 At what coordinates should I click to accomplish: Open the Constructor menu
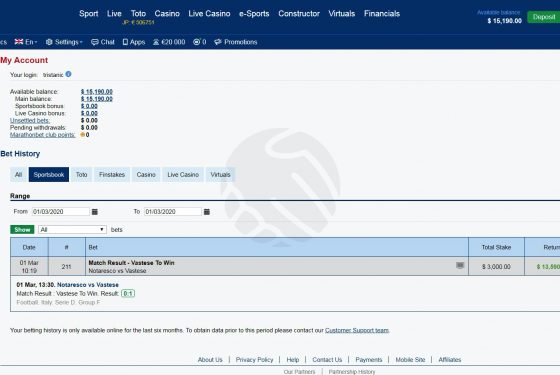(299, 14)
